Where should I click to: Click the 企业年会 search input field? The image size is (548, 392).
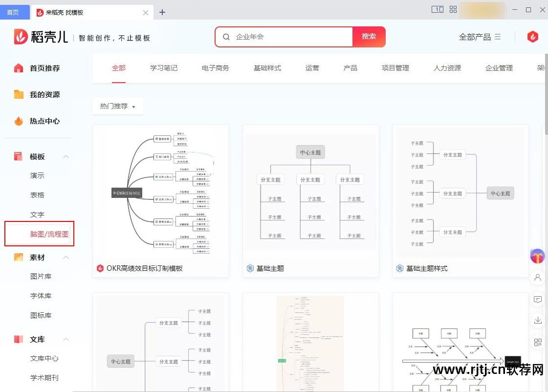coord(284,37)
